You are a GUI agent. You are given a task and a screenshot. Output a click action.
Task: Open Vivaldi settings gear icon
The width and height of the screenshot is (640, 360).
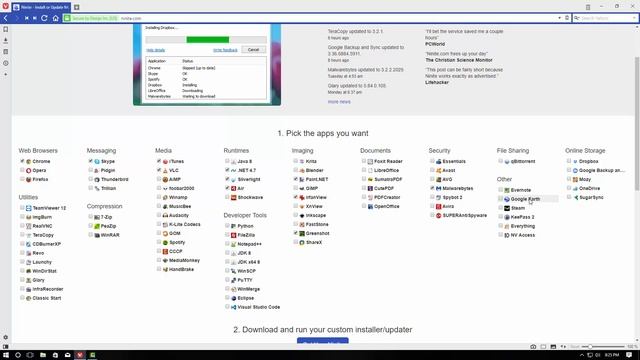tap(5, 338)
